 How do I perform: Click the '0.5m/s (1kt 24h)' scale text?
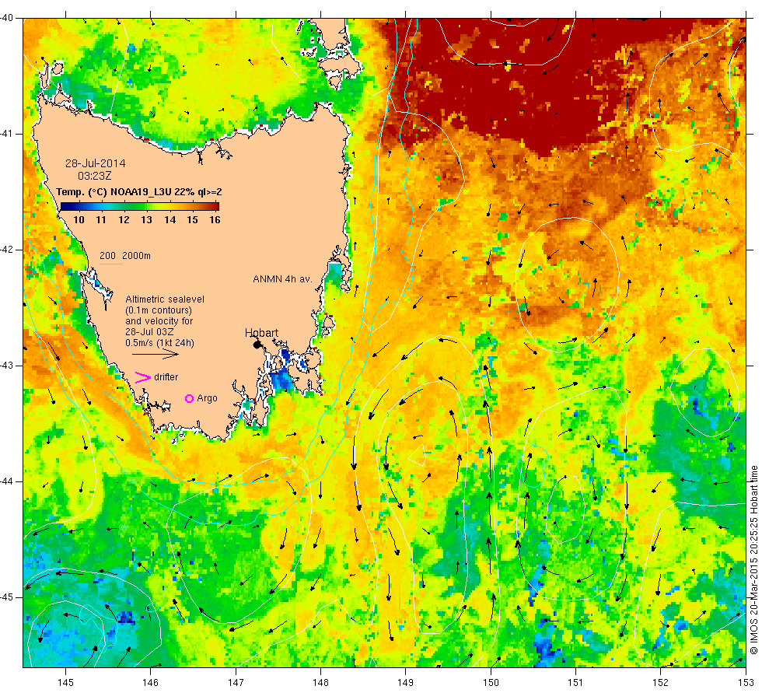click(159, 343)
